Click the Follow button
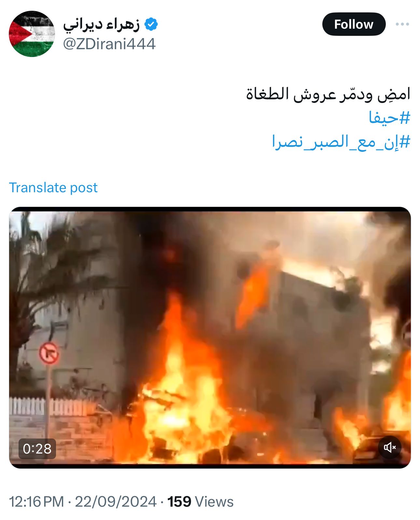 pos(354,24)
